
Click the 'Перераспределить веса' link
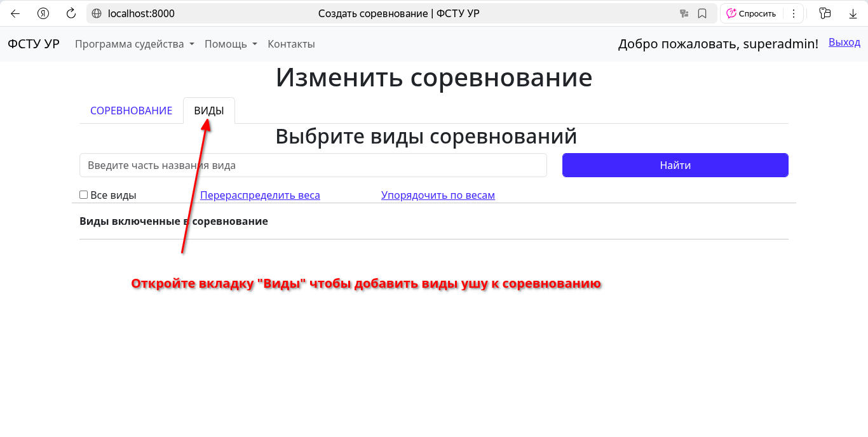tap(260, 195)
